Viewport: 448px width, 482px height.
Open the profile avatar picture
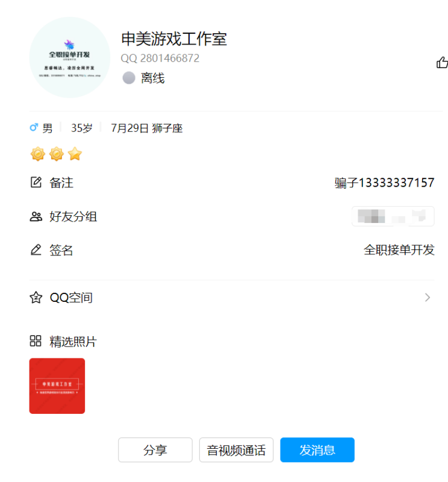(70, 57)
